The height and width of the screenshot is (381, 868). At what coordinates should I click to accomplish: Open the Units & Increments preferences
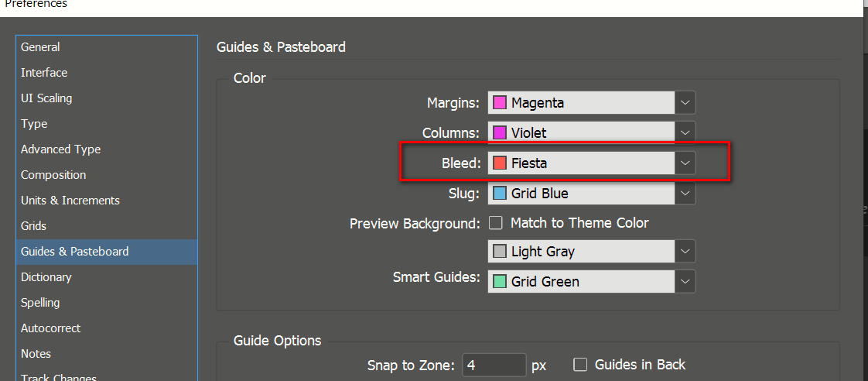(70, 201)
